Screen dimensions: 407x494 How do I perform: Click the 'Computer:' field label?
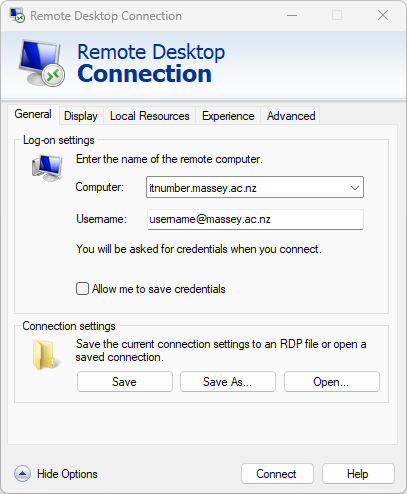(100, 187)
